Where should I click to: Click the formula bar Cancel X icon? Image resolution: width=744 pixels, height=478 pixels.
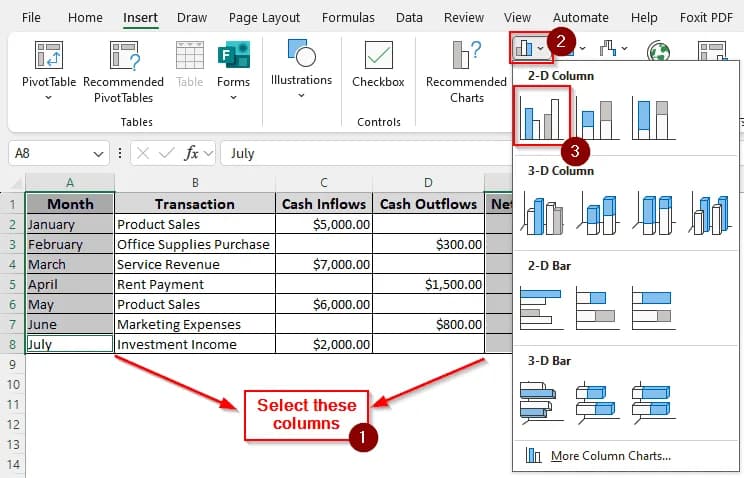tap(142, 153)
